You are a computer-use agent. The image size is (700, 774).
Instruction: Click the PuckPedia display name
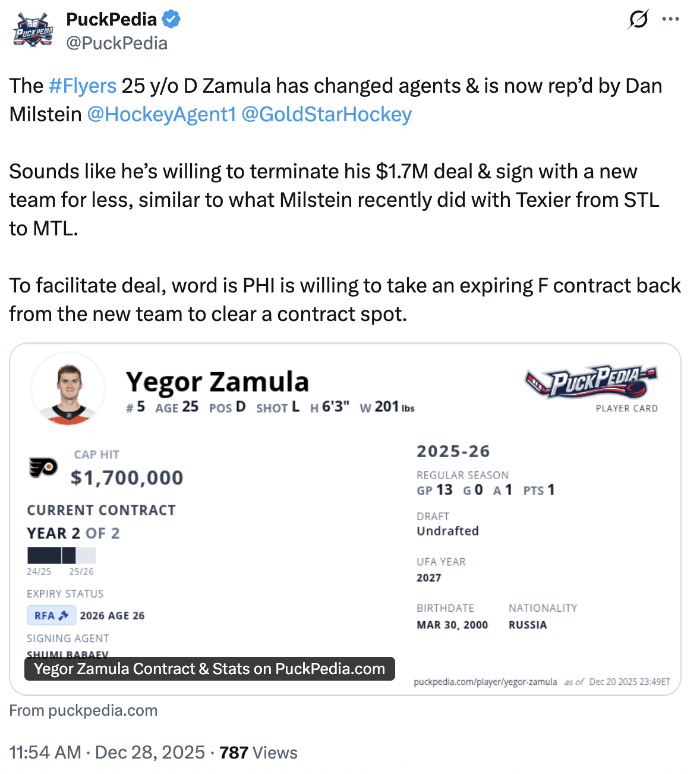click(x=111, y=20)
